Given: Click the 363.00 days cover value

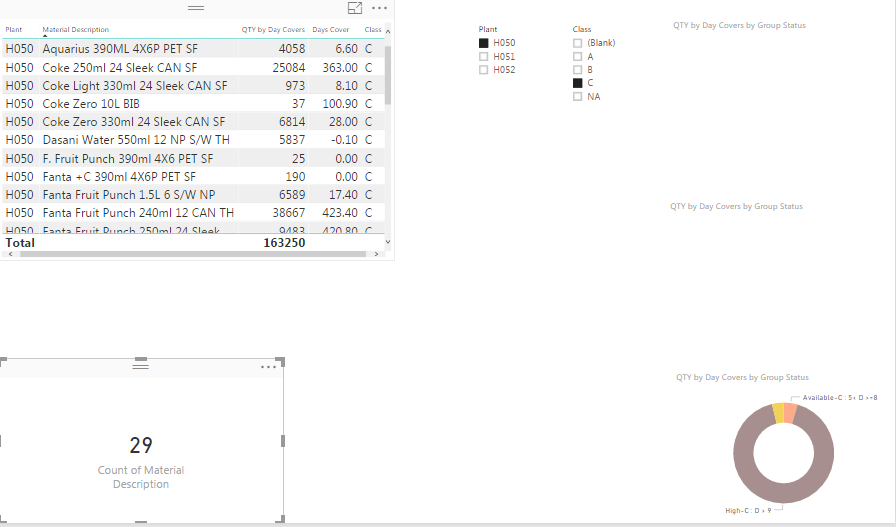Looking at the screenshot, I should [340, 67].
